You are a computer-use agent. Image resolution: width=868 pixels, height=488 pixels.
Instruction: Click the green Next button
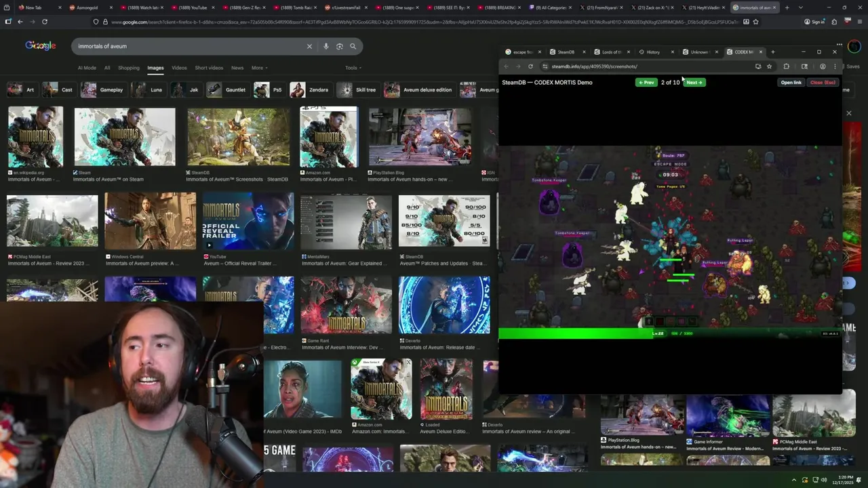click(x=694, y=82)
